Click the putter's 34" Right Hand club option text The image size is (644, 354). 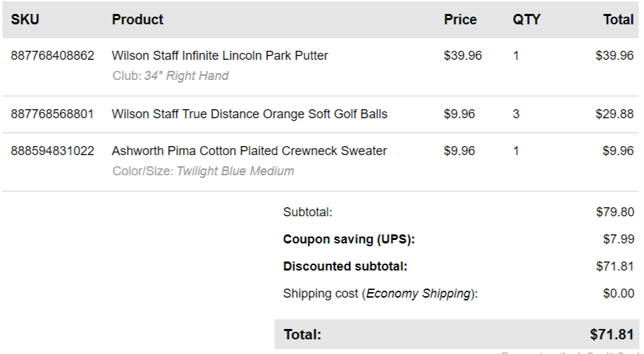[186, 76]
